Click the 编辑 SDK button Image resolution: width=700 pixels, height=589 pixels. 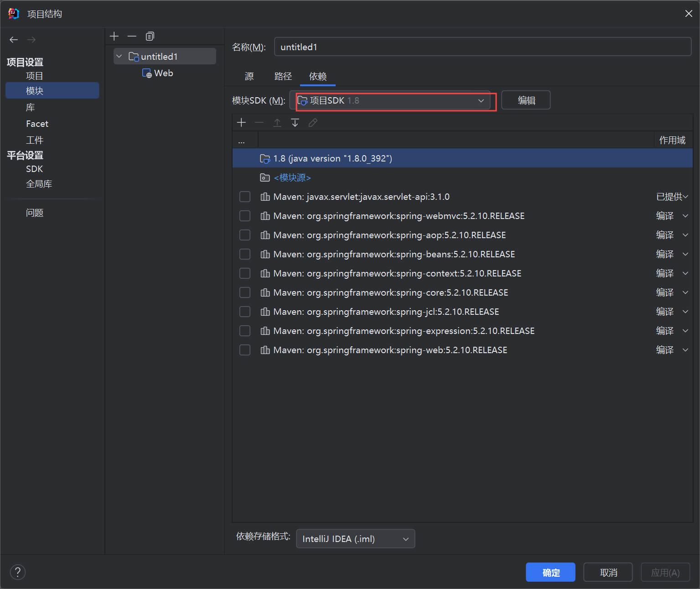[526, 100]
